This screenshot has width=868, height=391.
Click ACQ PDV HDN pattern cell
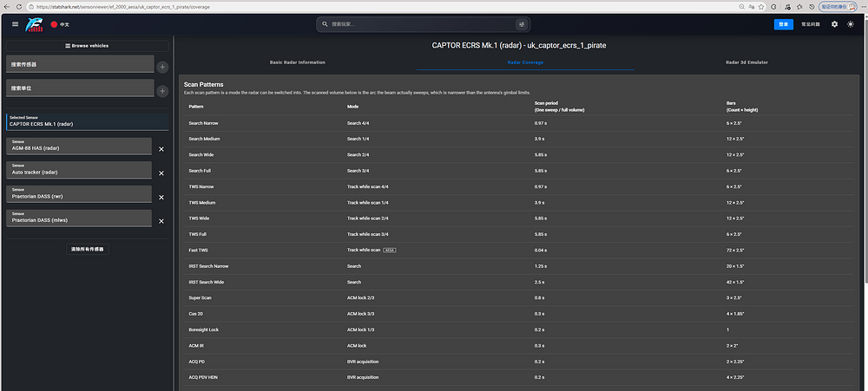coord(201,378)
